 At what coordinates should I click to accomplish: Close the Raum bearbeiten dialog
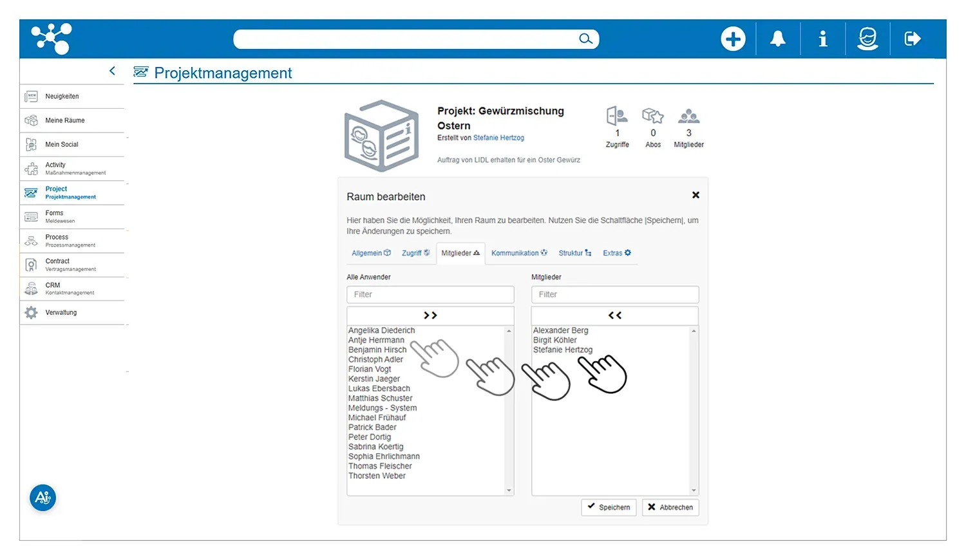[x=696, y=195]
